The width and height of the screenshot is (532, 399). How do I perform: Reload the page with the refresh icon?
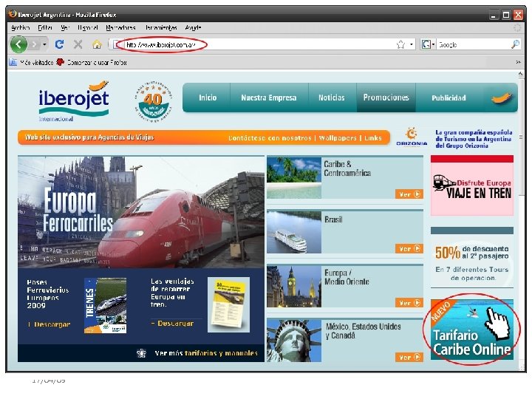click(x=59, y=44)
